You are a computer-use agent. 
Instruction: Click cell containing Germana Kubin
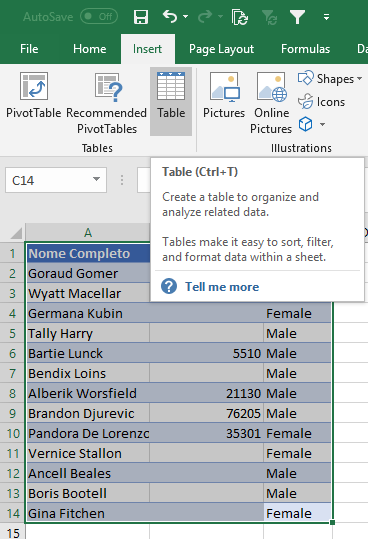pos(88,313)
